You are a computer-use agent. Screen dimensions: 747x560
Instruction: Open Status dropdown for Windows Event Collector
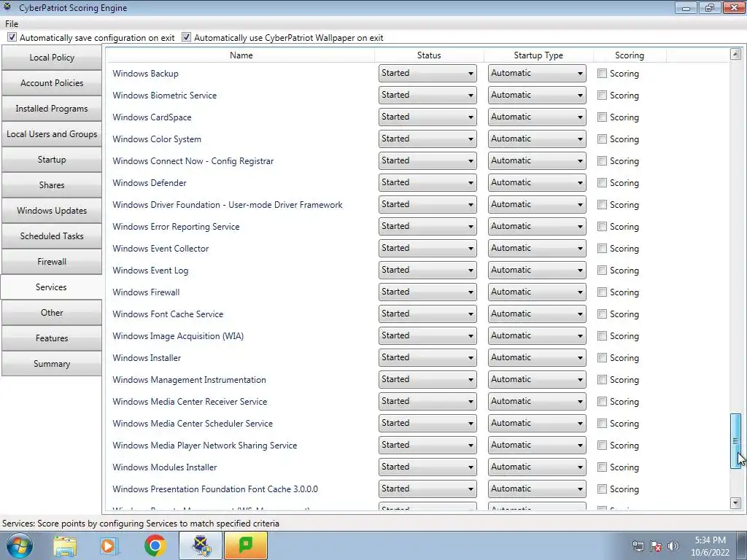point(427,248)
